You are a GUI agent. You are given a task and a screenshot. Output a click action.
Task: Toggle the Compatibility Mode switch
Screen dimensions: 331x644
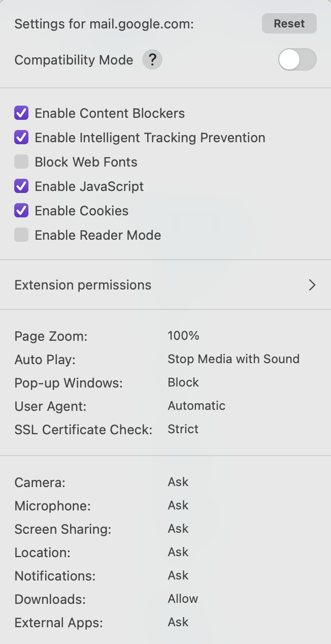297,60
